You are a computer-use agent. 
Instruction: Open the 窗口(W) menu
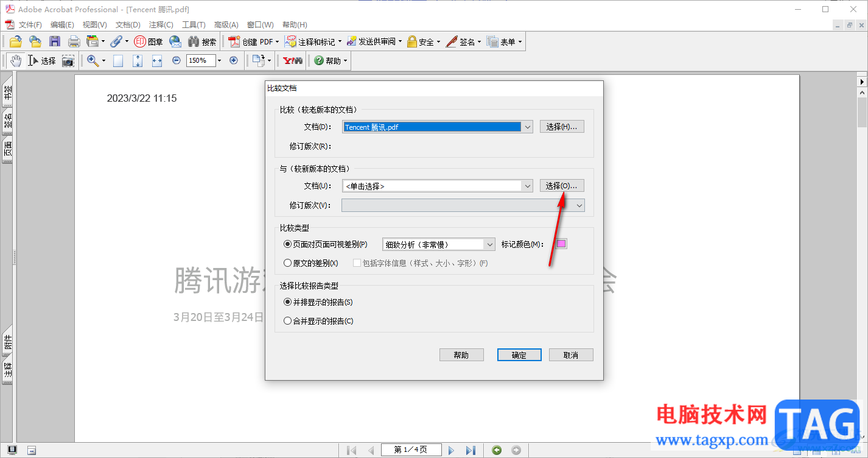261,25
